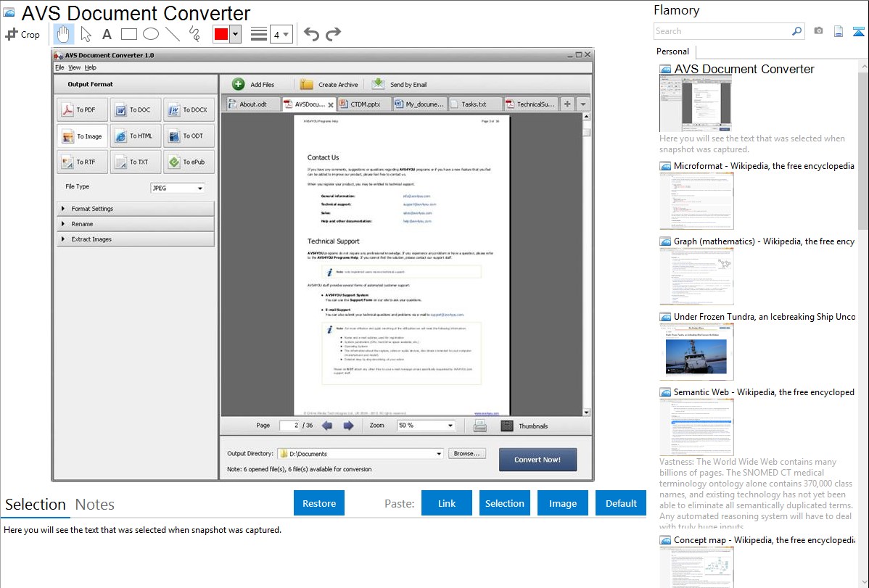The width and height of the screenshot is (869, 588).
Task: Switch to the Selection tab
Action: (x=36, y=505)
